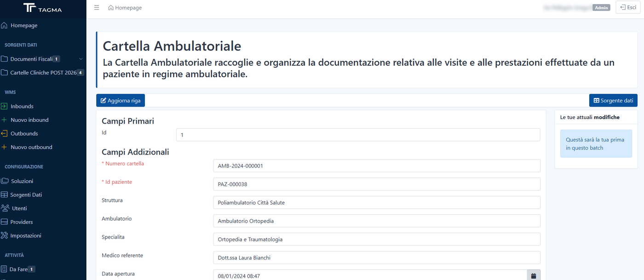The image size is (644, 280).
Task: Click the plus icon for Nuovo outbound
Action: [4, 147]
